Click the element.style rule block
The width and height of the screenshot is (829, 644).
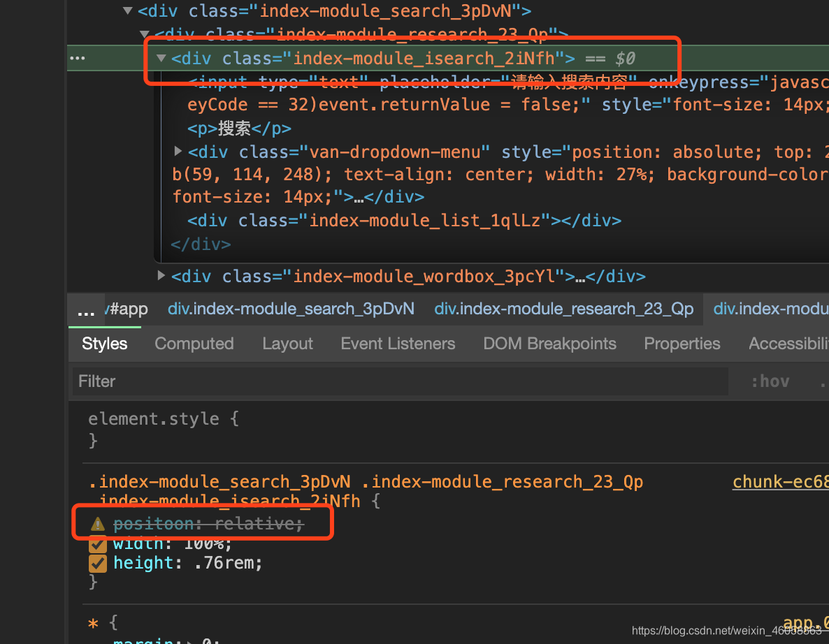click(164, 429)
